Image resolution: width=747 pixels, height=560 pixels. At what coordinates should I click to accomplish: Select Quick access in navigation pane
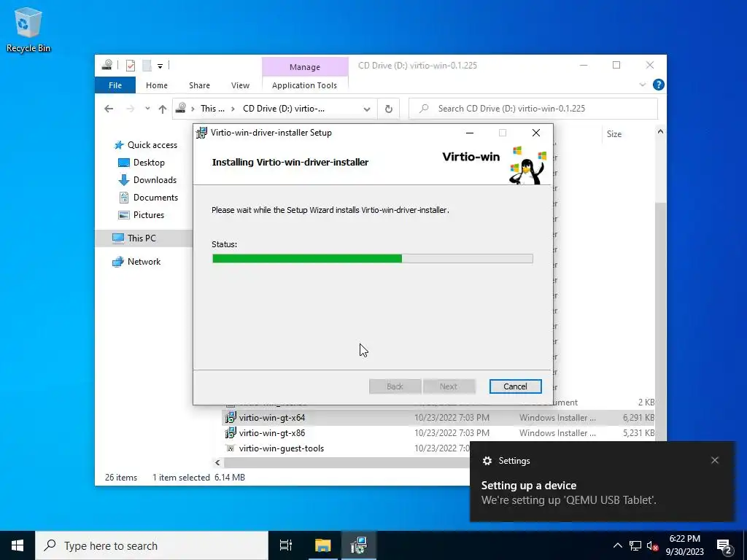click(x=146, y=145)
